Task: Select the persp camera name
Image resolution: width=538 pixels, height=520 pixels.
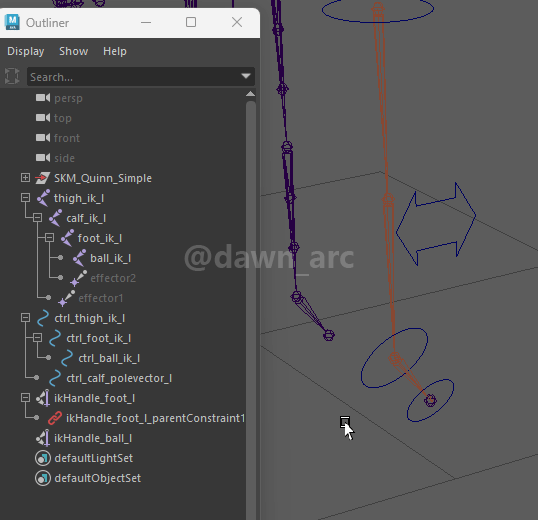Action: coord(68,98)
